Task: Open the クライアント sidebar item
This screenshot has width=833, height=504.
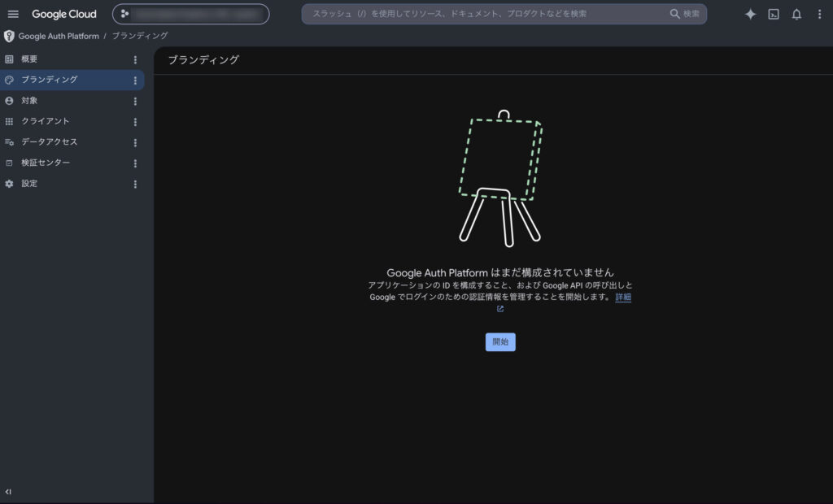Action: (72, 122)
